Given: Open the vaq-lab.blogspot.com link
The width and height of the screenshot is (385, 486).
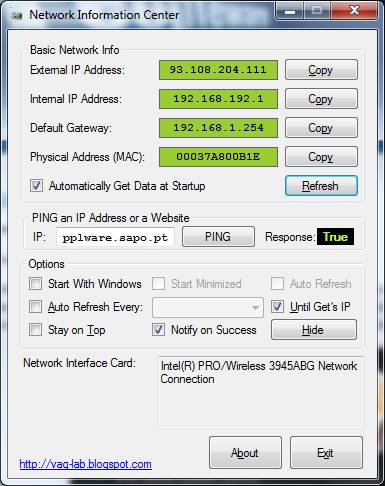Looking at the screenshot, I should click(85, 464).
